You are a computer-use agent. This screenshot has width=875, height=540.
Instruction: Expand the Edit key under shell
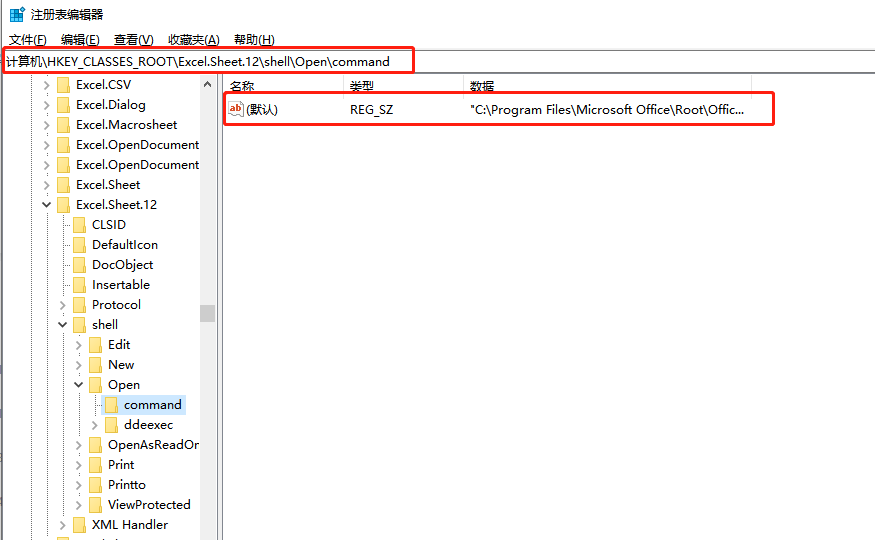pyautogui.click(x=79, y=345)
